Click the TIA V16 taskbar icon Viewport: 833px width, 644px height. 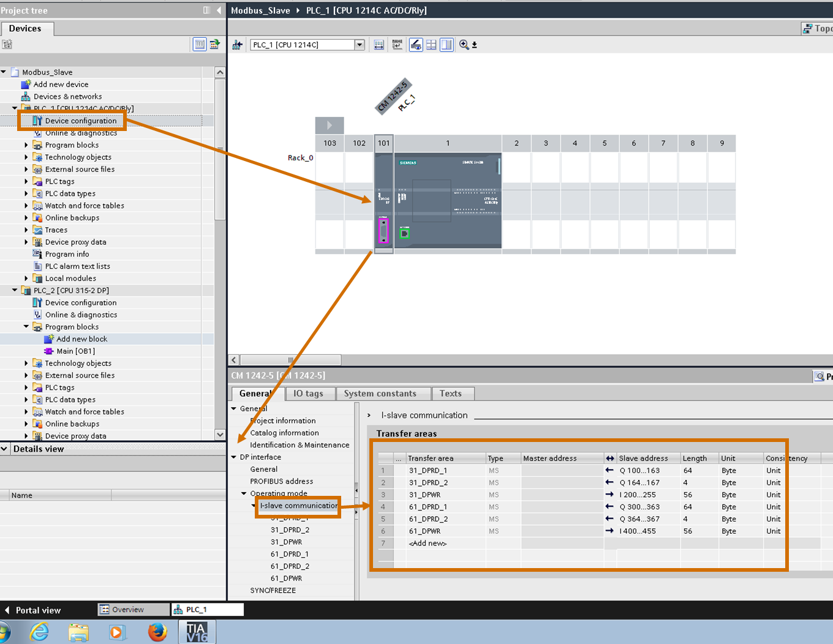(197, 632)
